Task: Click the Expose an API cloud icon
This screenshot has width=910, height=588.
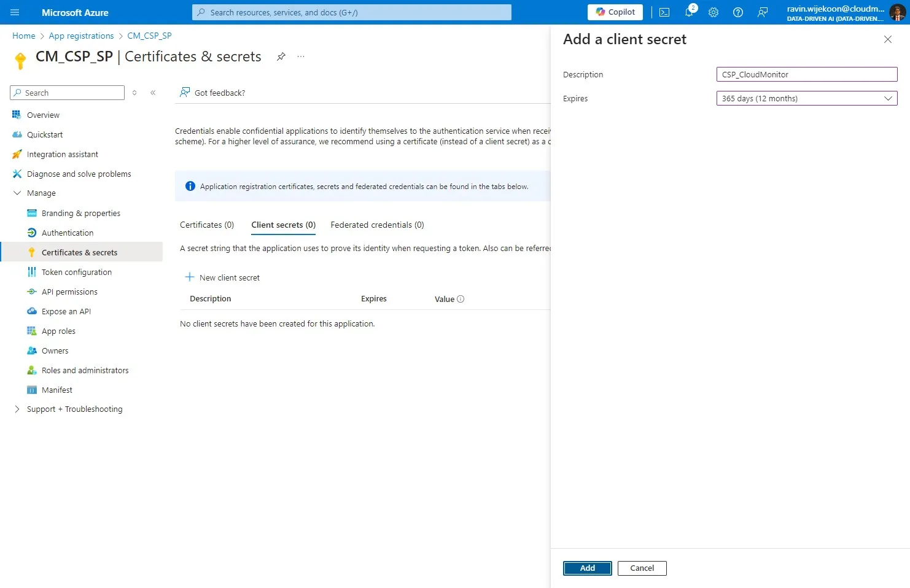Action: (x=32, y=311)
